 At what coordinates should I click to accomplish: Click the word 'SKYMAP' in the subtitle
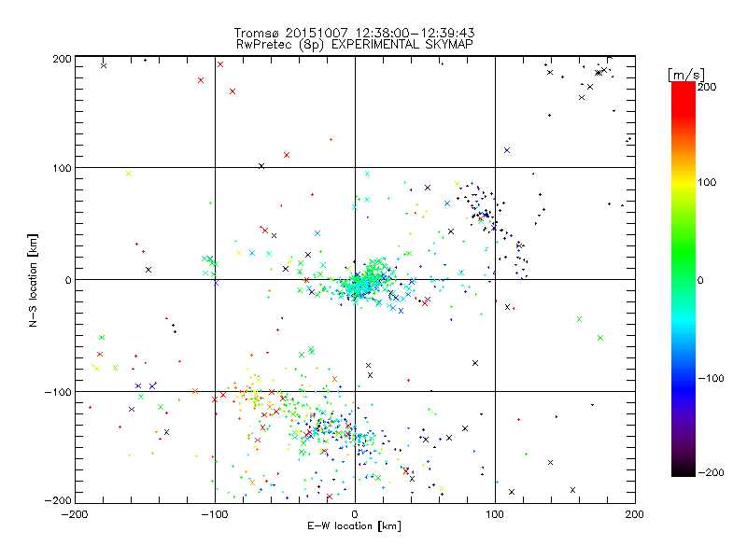pyautogui.click(x=448, y=44)
